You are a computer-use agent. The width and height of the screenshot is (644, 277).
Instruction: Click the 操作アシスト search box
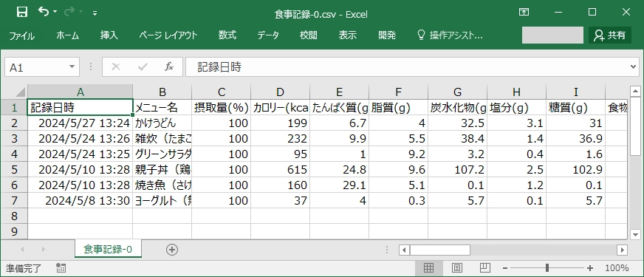(x=451, y=35)
